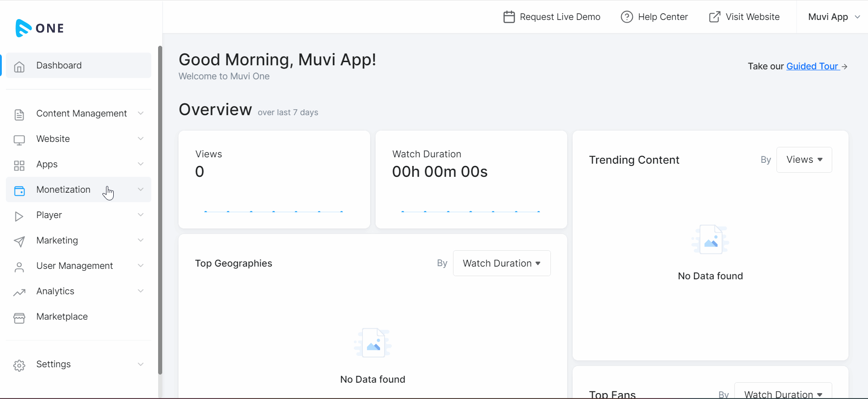Open the Trending Content Views dropdown
This screenshot has height=399, width=868.
coord(804,160)
